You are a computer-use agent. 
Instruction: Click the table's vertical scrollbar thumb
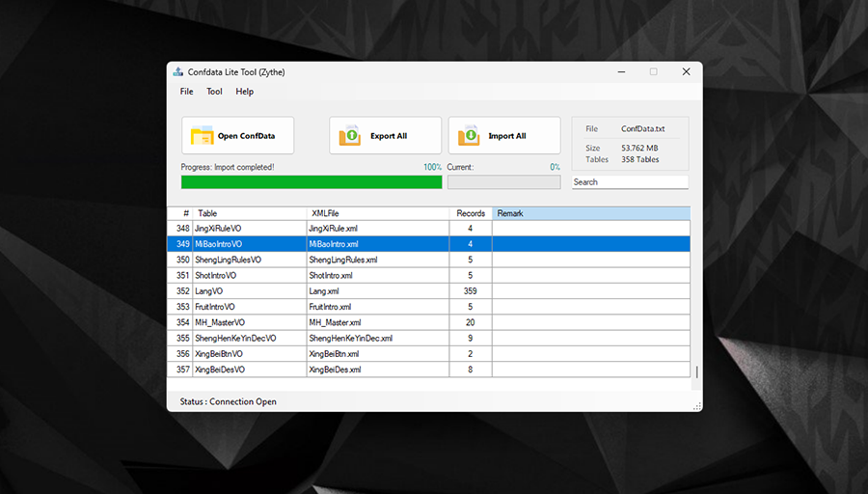pos(696,371)
